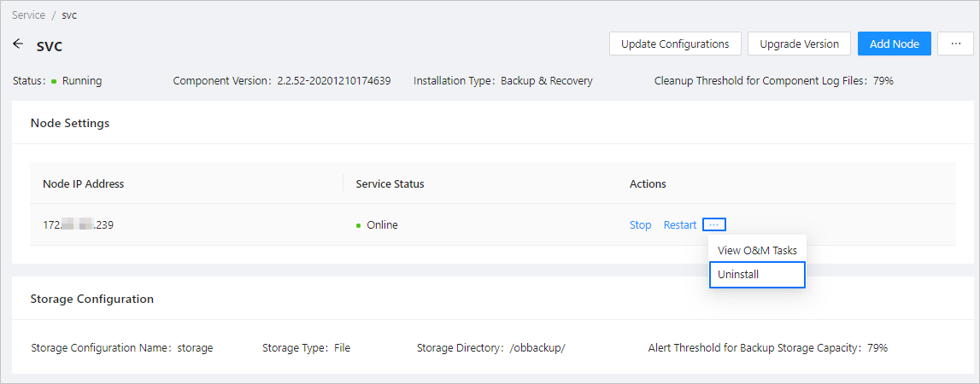Click the Node Settings section heading
Screen dimensions: 980x384
tap(69, 123)
